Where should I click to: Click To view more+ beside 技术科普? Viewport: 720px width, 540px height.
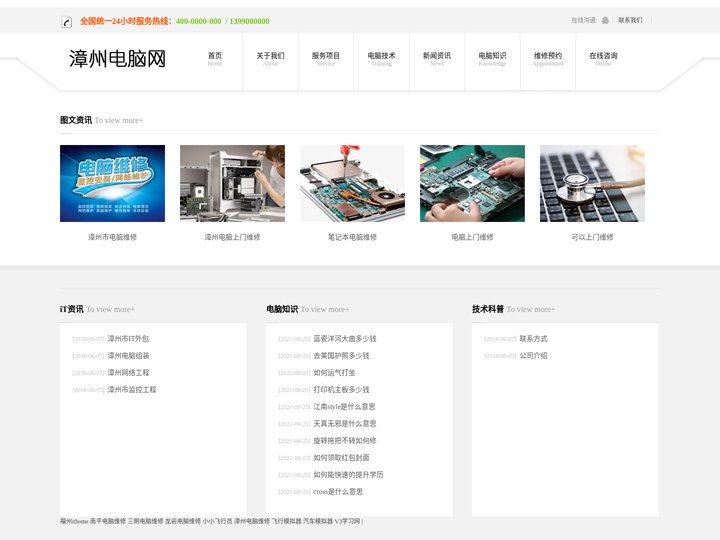pyautogui.click(x=531, y=309)
